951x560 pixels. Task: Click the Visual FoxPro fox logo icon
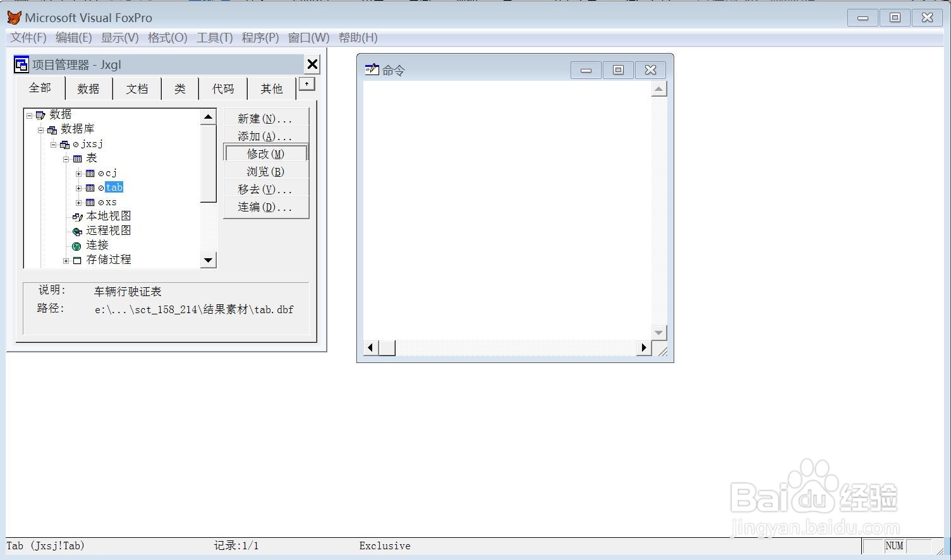[14, 18]
